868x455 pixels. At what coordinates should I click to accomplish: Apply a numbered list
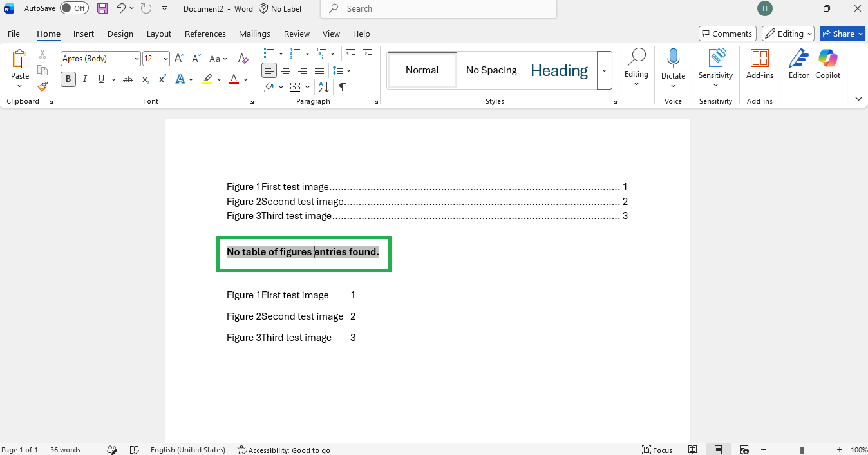296,53
